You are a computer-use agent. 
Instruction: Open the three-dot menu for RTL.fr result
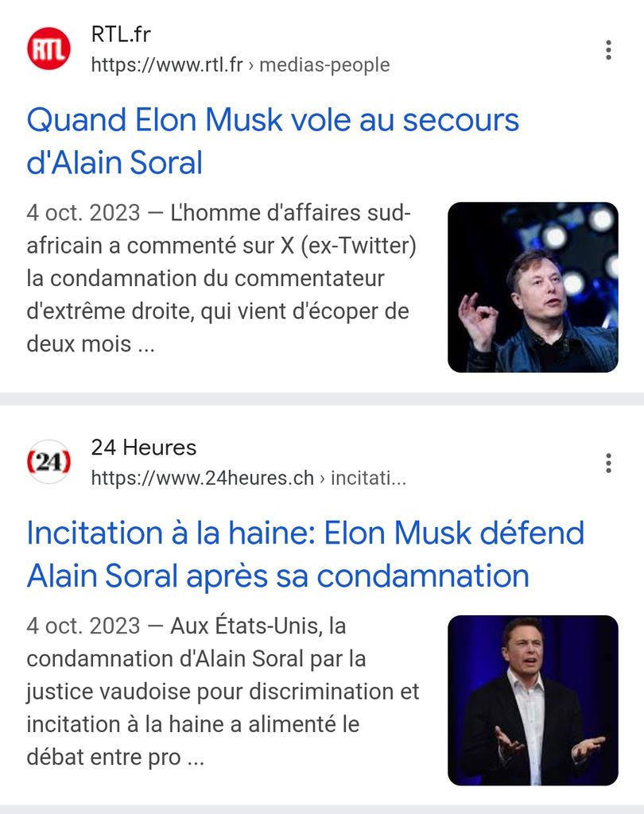608,50
